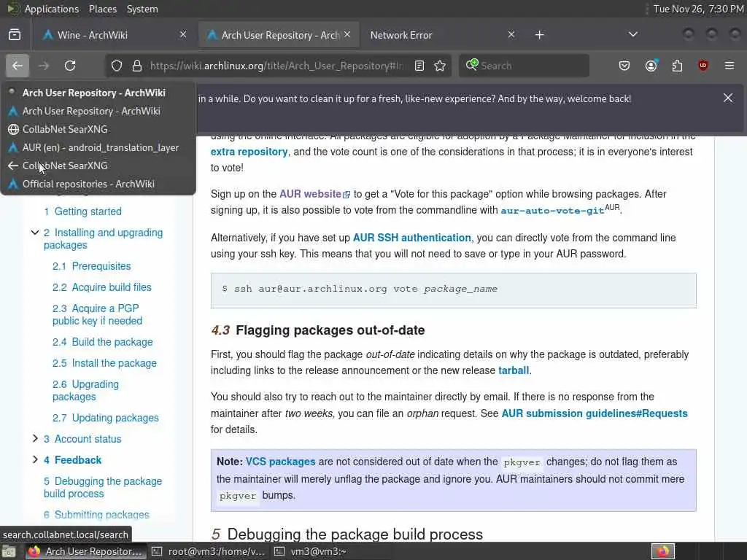747x560 pixels.
Task: Open the Places menu
Action: point(102,9)
